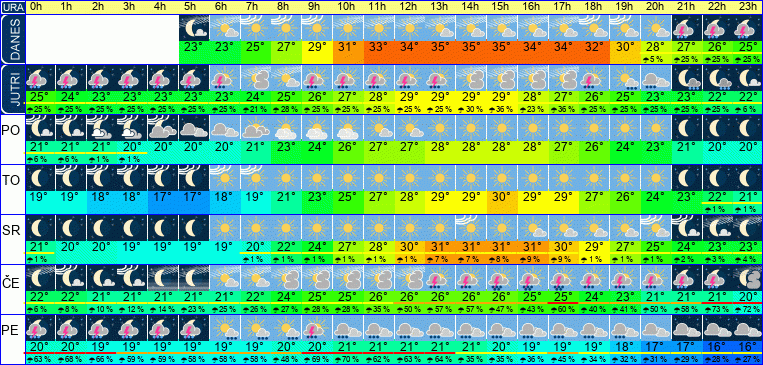The width and height of the screenshot is (763, 365).
Task: Click JUTRI 0h thunderstorm icon
Action: [40, 77]
